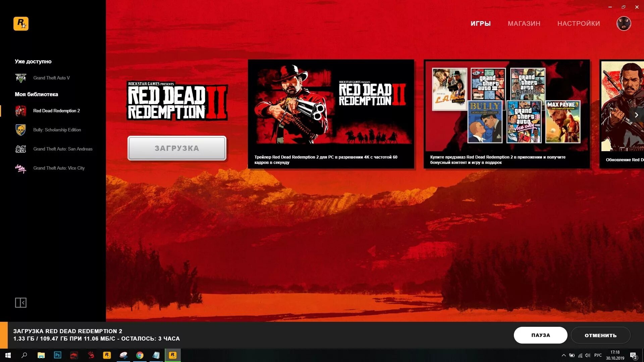Click the Rockstar Games logo in the sidebar
This screenshot has height=362, width=644.
click(x=21, y=23)
